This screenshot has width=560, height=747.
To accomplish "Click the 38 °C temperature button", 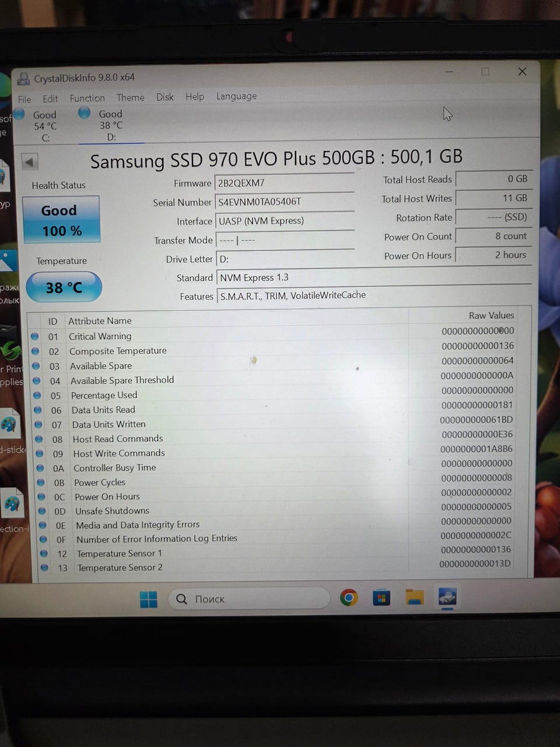I will [x=64, y=287].
